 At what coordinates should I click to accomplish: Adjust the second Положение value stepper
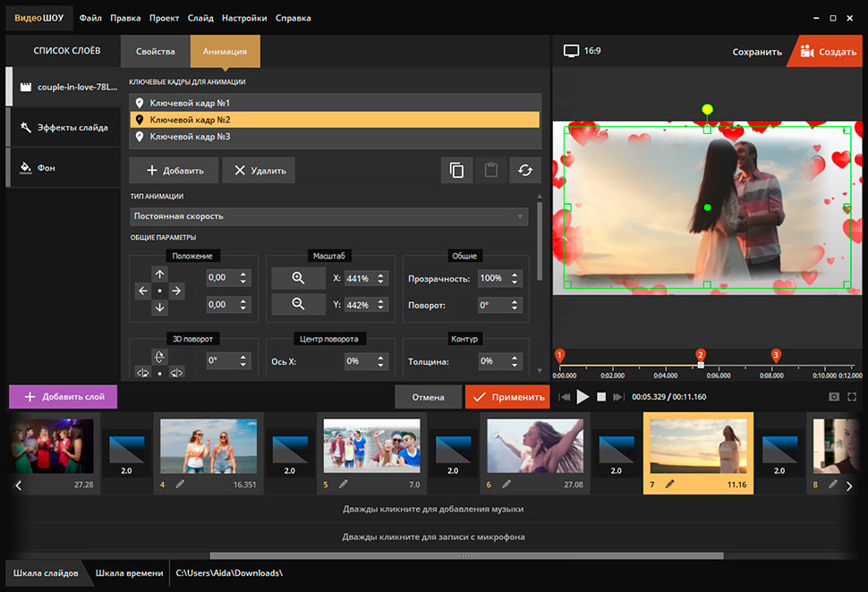coord(243,305)
